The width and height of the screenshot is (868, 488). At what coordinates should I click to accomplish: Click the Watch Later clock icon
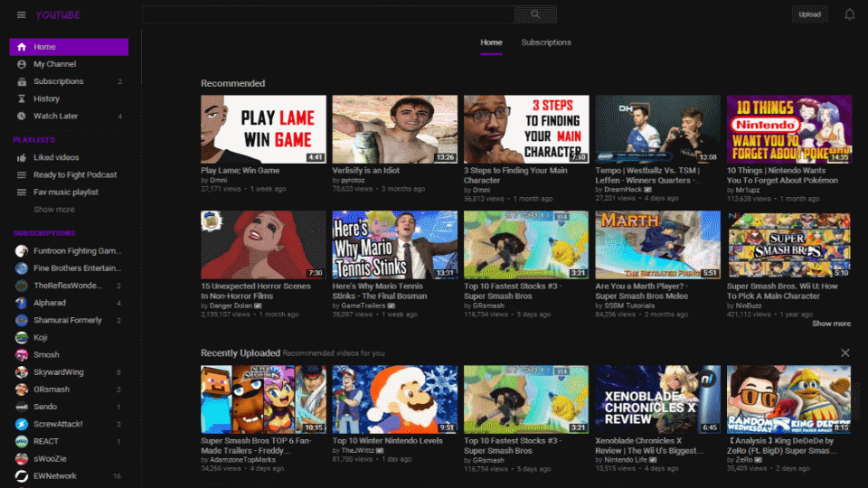(22, 116)
